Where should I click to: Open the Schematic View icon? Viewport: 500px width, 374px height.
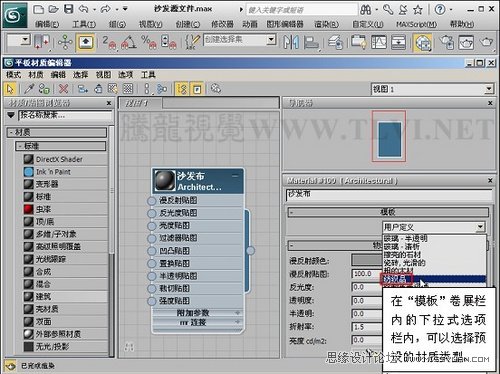(x=399, y=42)
